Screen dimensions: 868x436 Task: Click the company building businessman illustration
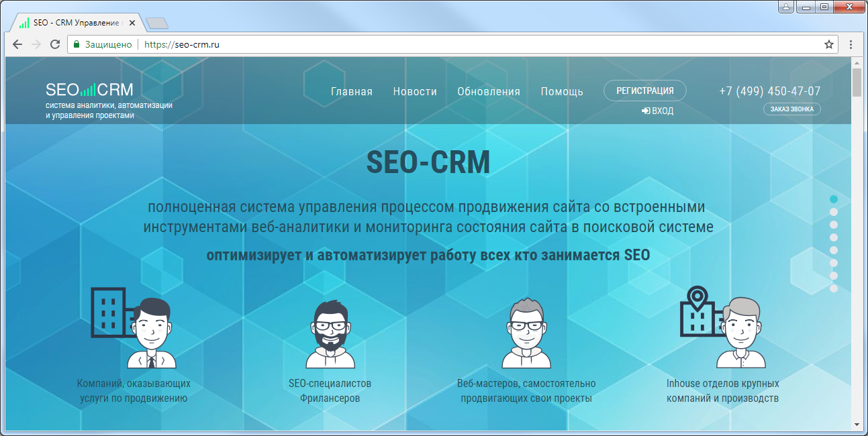[134, 328]
